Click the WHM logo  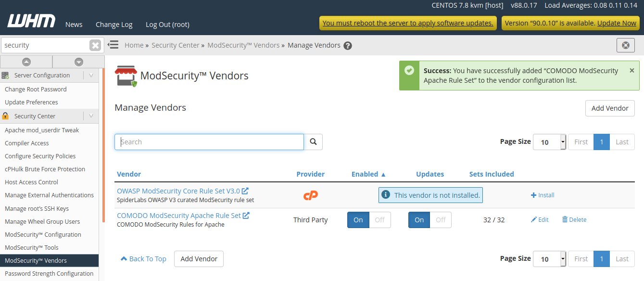pyautogui.click(x=31, y=21)
